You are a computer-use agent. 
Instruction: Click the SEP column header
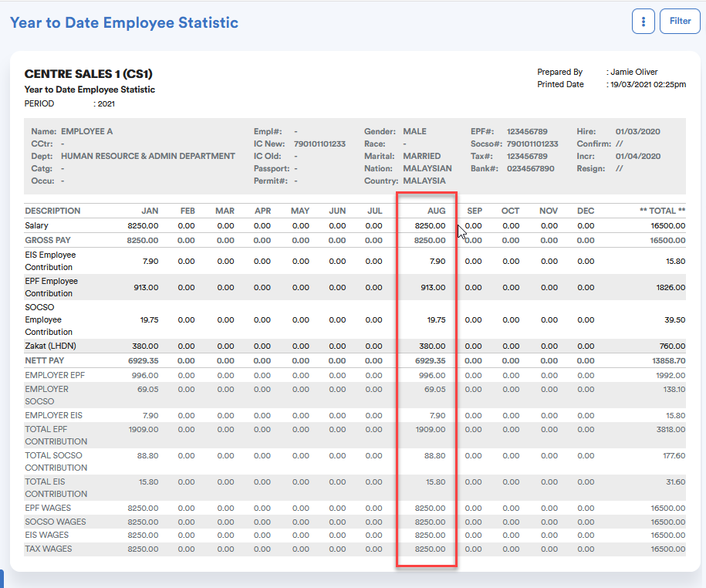pyautogui.click(x=475, y=211)
